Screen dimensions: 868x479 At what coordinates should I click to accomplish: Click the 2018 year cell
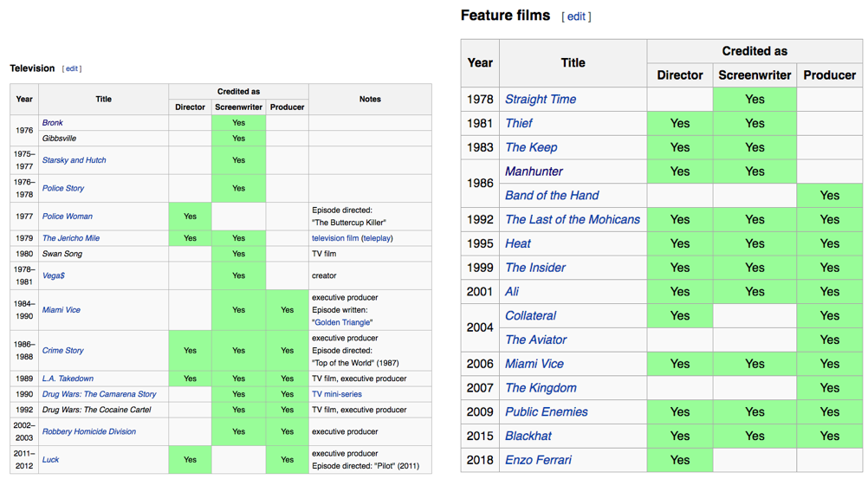click(x=479, y=460)
